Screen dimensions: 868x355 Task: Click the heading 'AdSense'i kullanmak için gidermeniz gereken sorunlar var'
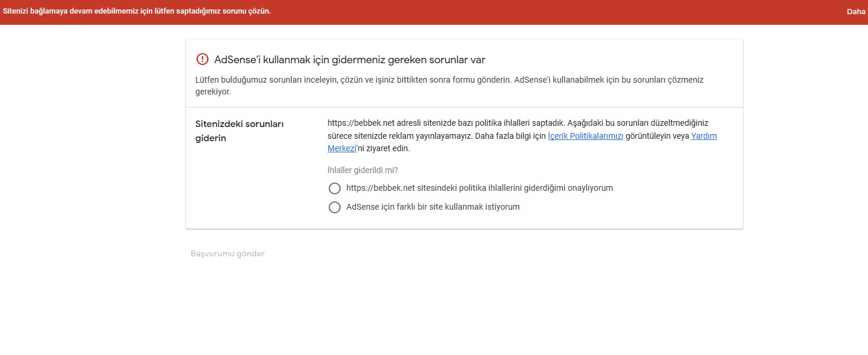(x=350, y=60)
